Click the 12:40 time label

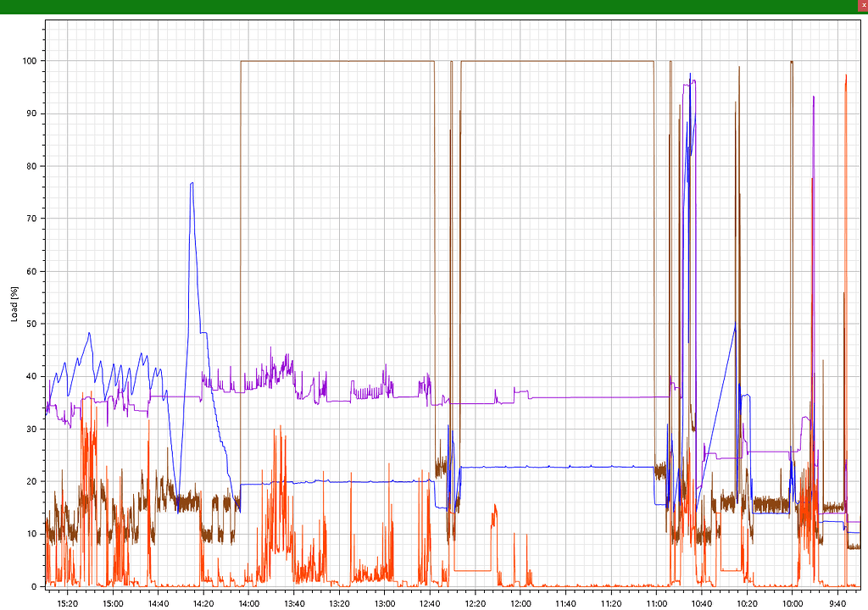430,603
